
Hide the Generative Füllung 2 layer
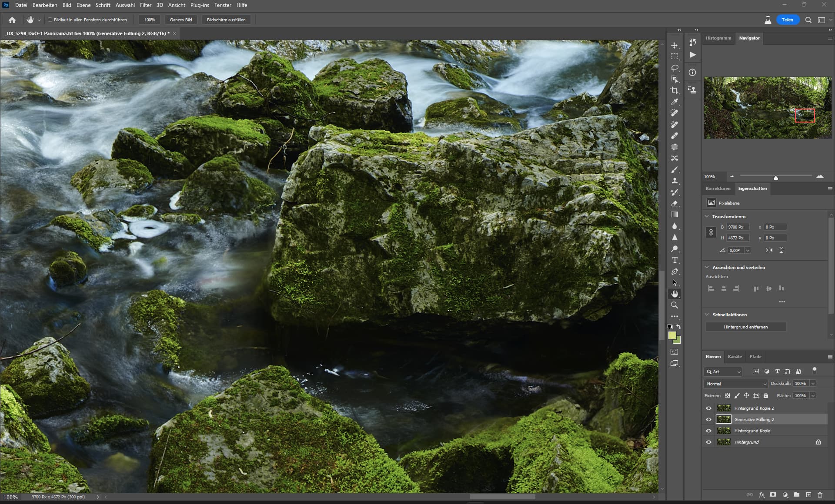tap(708, 420)
